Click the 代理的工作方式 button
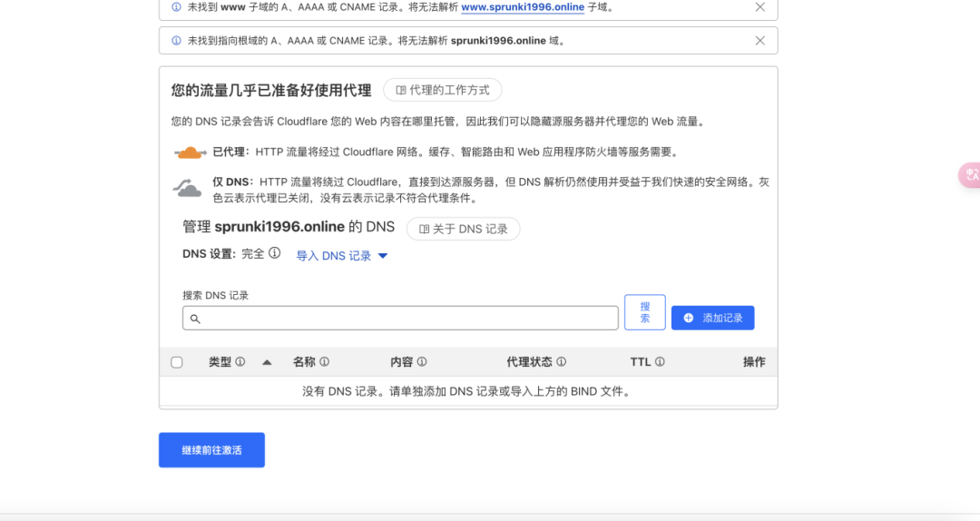Screen dimensions: 980x521 pyautogui.click(x=442, y=90)
